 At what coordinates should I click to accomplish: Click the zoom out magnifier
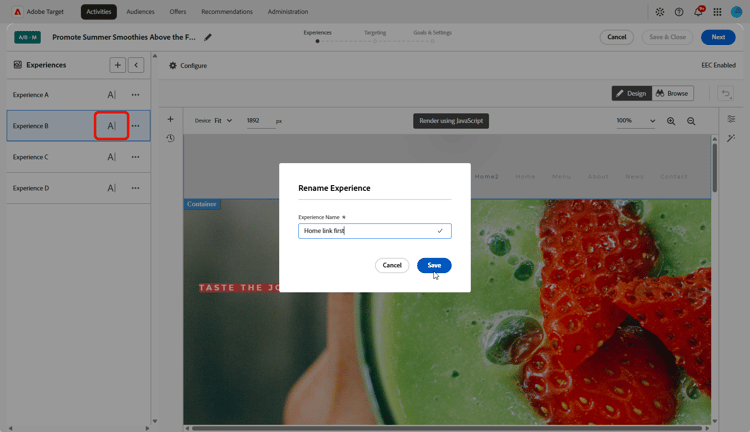691,121
